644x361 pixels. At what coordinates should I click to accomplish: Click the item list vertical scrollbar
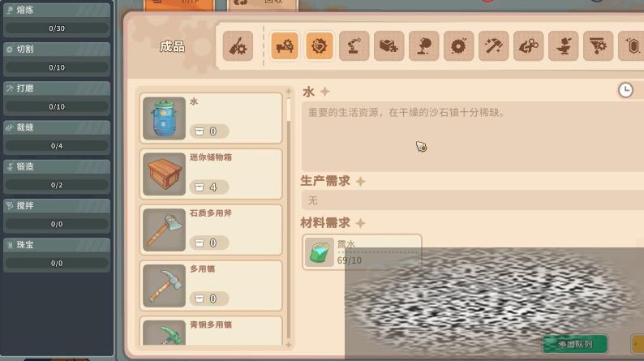289,217
